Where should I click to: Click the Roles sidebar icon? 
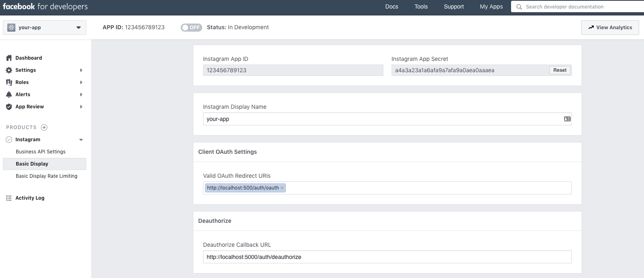[x=9, y=82]
